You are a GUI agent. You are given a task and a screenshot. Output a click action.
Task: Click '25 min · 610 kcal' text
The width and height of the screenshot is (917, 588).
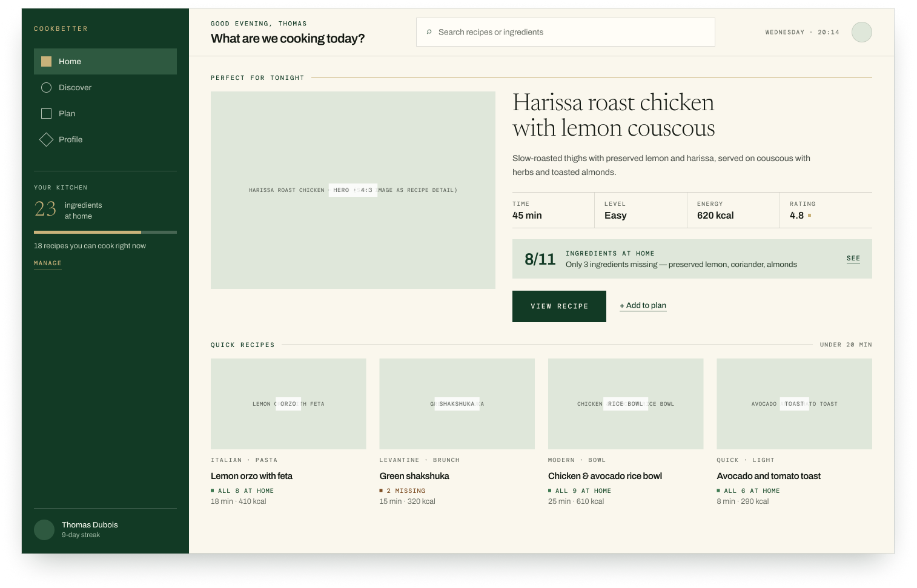pyautogui.click(x=576, y=501)
